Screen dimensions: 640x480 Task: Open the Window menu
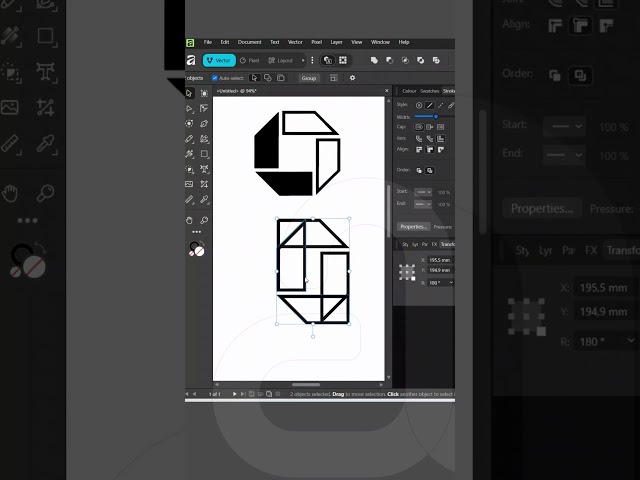380,42
